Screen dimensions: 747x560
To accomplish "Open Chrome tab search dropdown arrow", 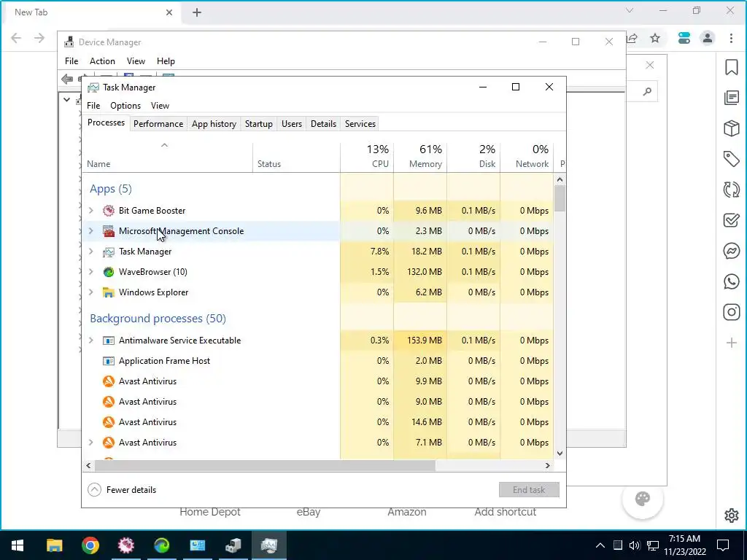I will [630, 10].
